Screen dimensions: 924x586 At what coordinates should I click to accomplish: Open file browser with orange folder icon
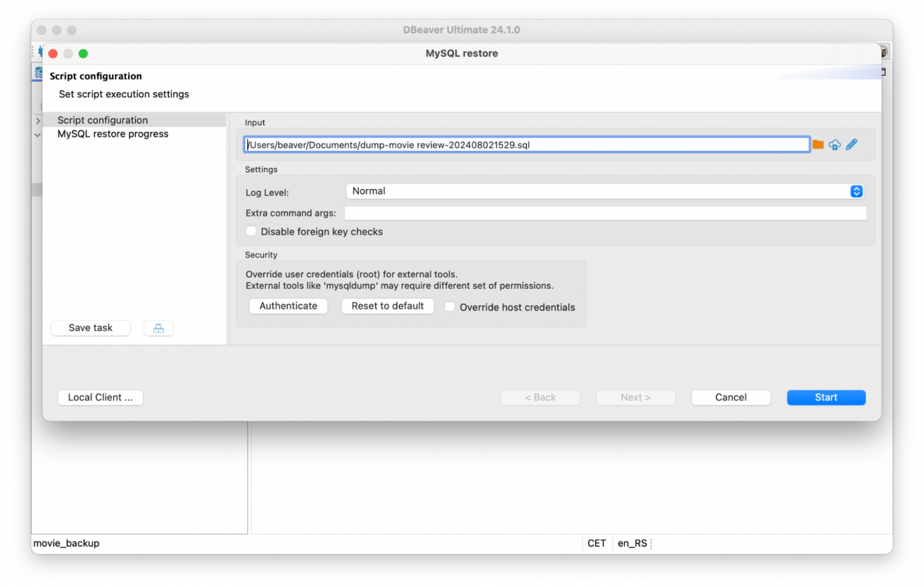tap(818, 144)
